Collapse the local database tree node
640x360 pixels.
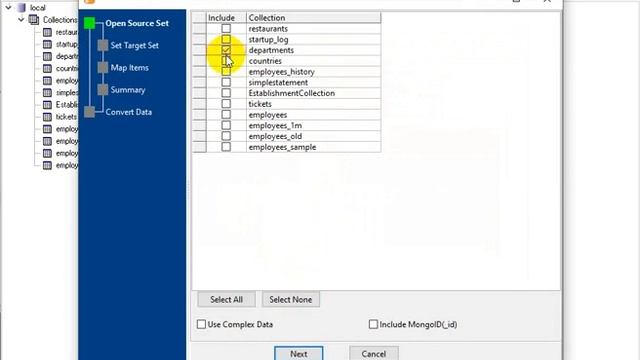pyautogui.click(x=9, y=7)
